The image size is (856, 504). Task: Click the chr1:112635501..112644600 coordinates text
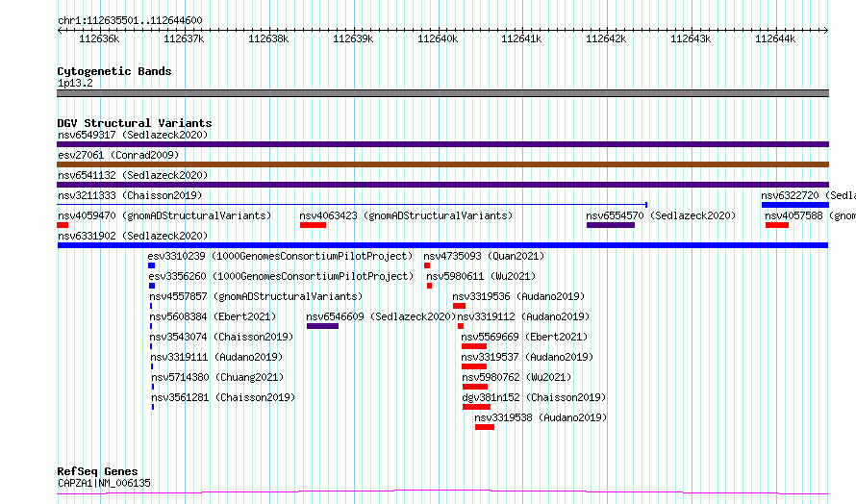(x=130, y=21)
